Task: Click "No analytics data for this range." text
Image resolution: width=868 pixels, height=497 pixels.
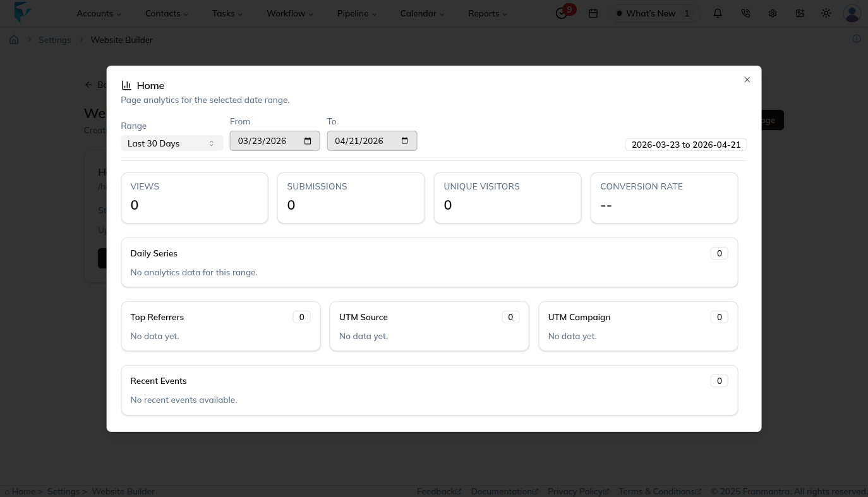Action: pyautogui.click(x=194, y=272)
